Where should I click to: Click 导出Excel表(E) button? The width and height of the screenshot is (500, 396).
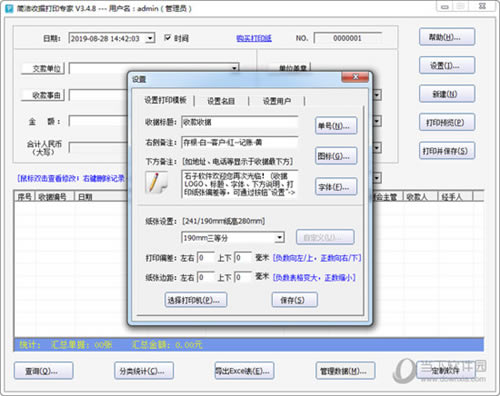tap(244, 371)
